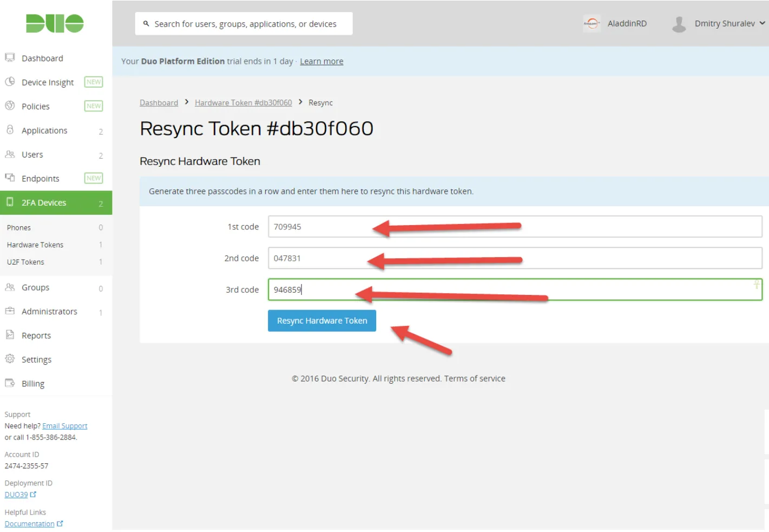Click the Billing card icon
The width and height of the screenshot is (769, 532).
click(10, 383)
